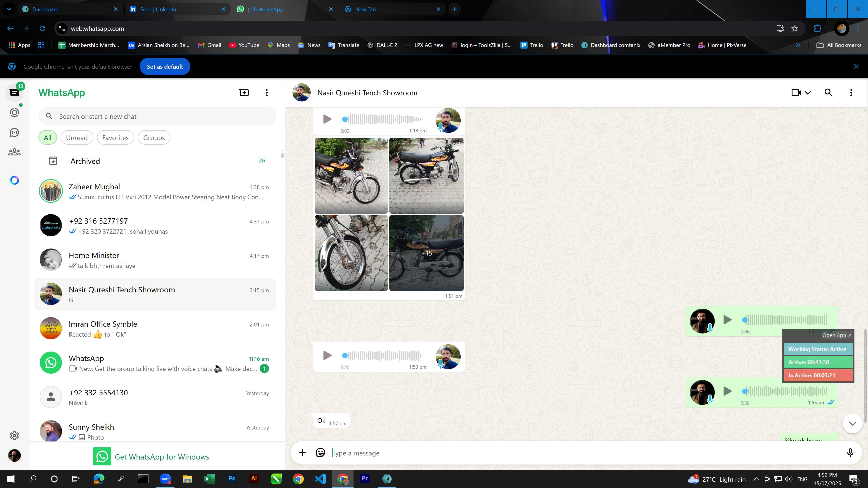Open a new browser tab with plus

455,9
